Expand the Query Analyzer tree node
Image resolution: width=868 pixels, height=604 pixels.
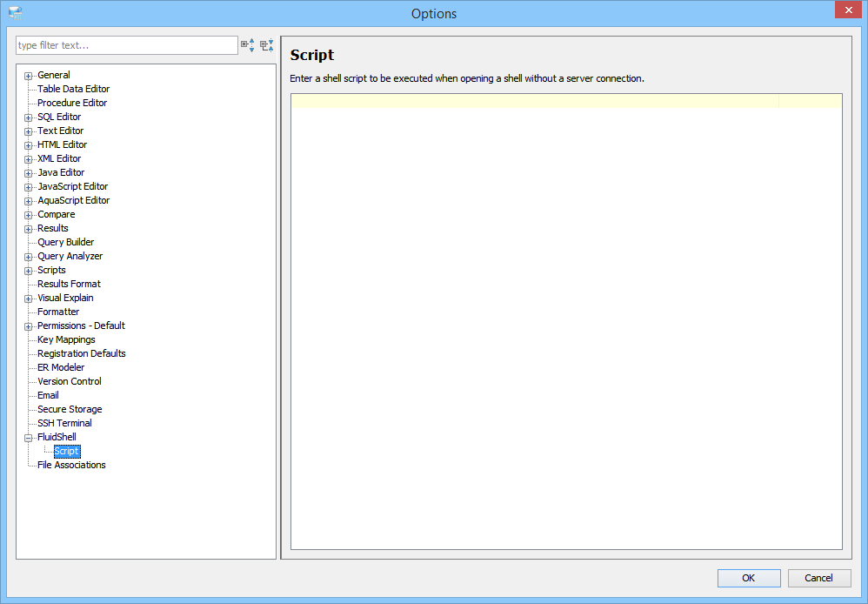click(x=28, y=257)
